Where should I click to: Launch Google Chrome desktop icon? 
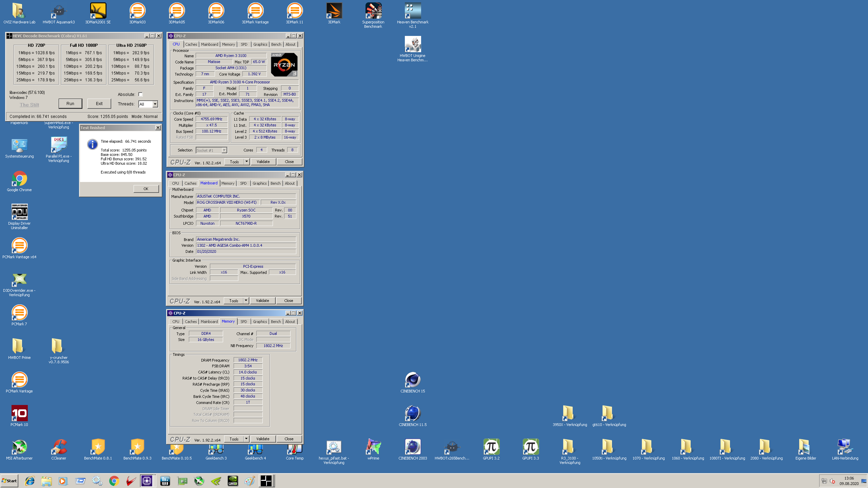coord(19,181)
